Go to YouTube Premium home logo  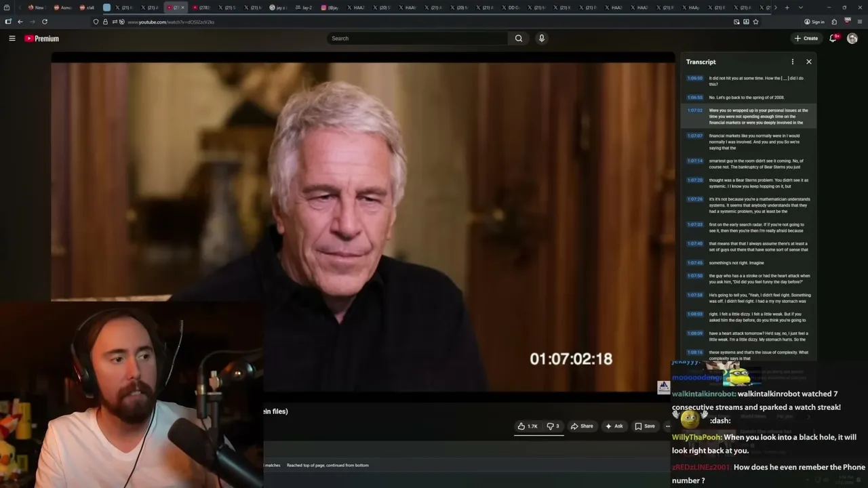coord(41,39)
